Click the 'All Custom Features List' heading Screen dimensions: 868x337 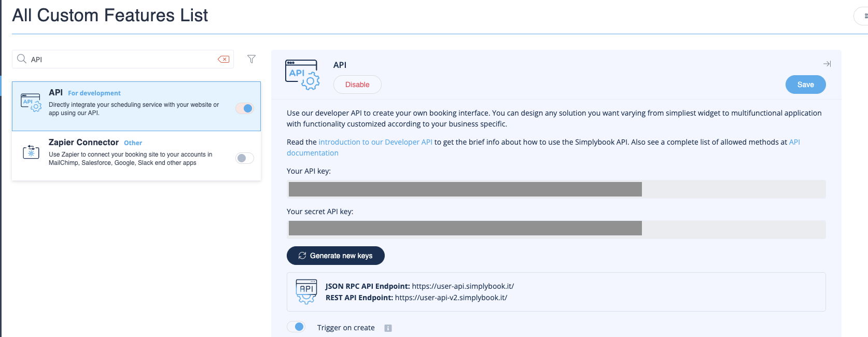click(110, 16)
